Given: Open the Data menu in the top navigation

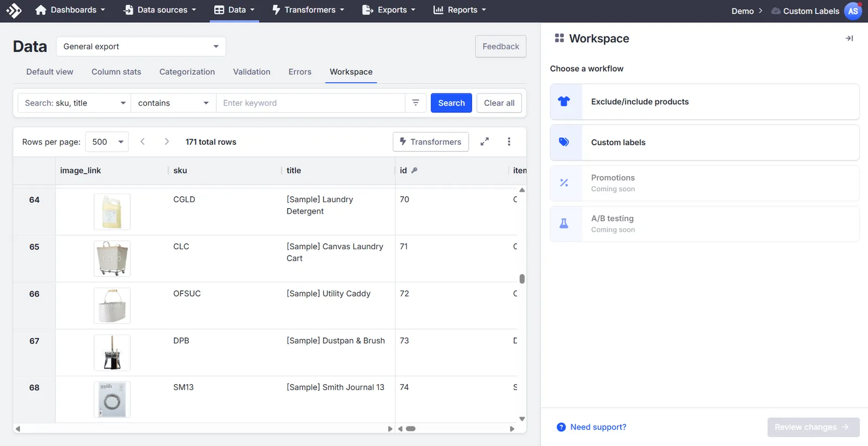Looking at the screenshot, I should [x=234, y=10].
